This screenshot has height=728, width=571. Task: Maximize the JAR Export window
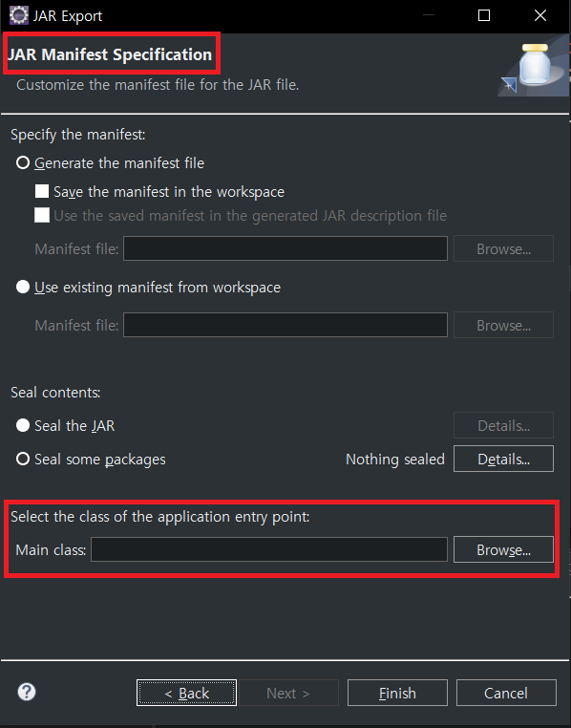[x=484, y=16]
